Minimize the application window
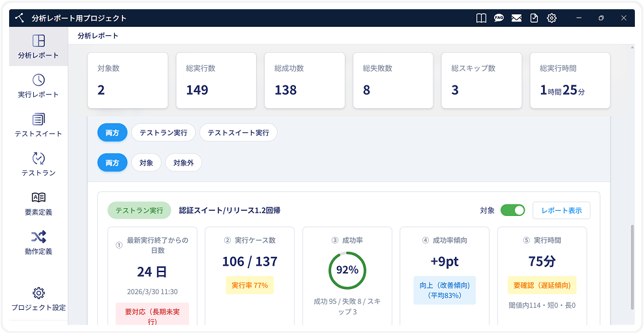 tap(579, 18)
